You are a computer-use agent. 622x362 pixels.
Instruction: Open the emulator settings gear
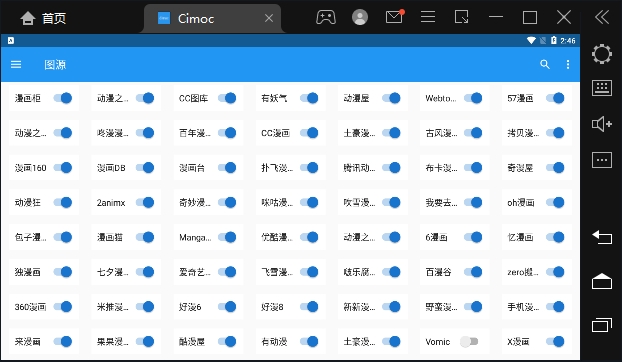click(x=602, y=54)
